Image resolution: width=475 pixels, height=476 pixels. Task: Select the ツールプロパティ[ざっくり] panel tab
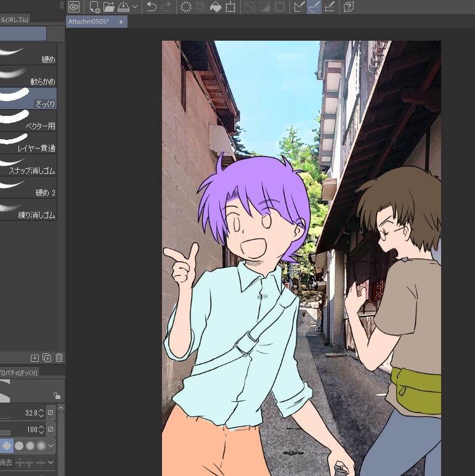[18, 372]
